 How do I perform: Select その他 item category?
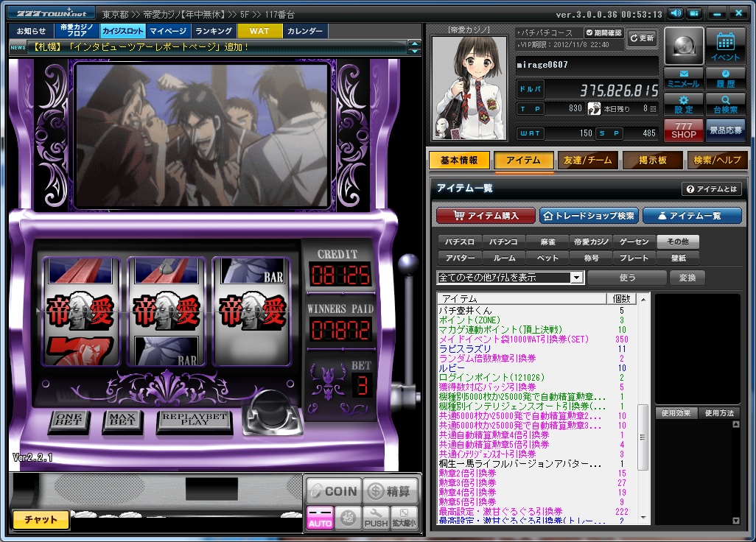[679, 242]
